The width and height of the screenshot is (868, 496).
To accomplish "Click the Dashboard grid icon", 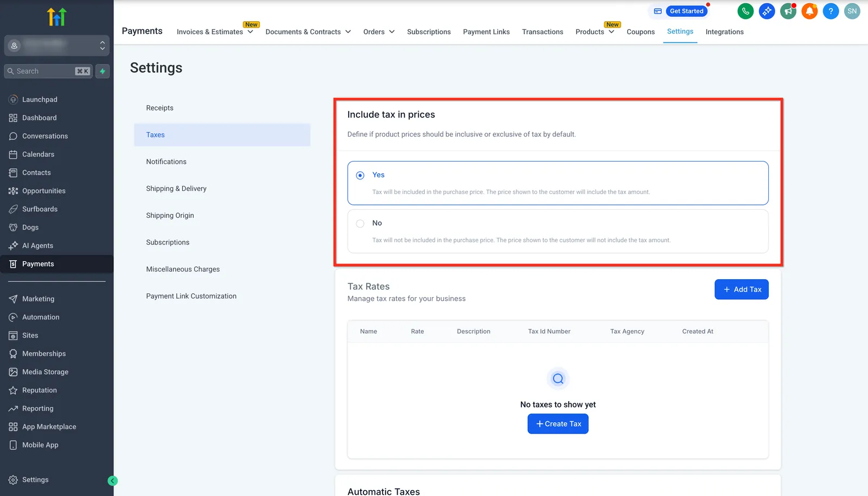I will point(13,118).
